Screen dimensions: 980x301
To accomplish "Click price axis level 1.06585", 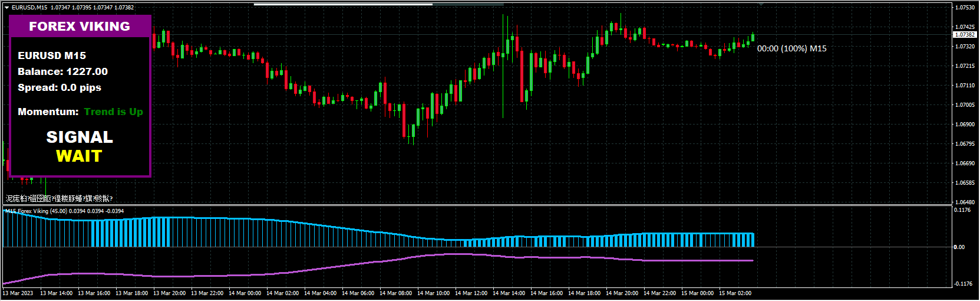I will click(965, 183).
